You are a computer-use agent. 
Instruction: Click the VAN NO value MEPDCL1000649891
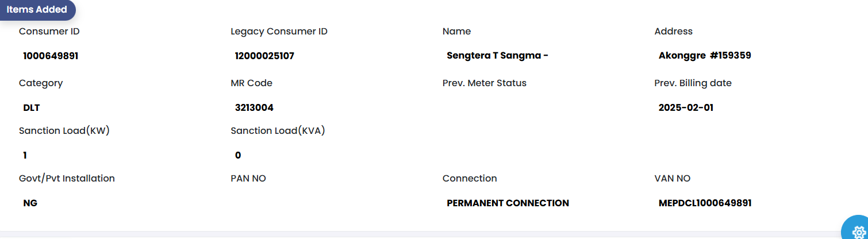[x=705, y=203]
